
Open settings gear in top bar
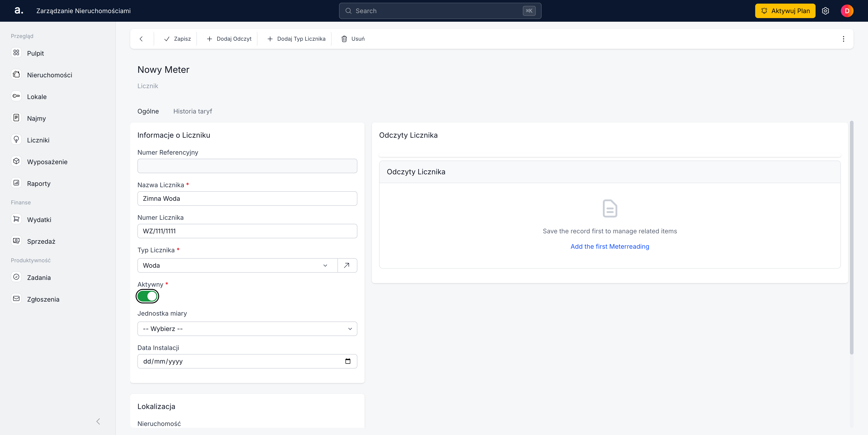[x=825, y=11]
